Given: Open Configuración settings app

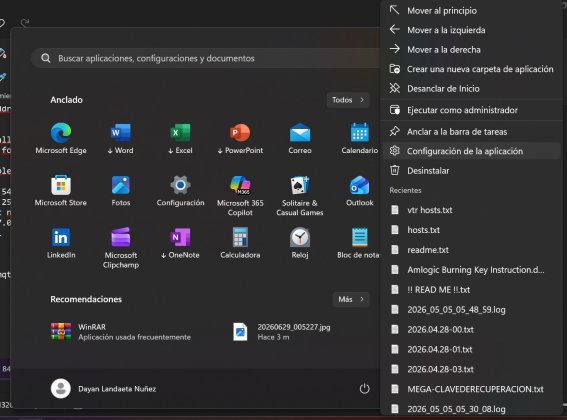Looking at the screenshot, I should 180,191.
